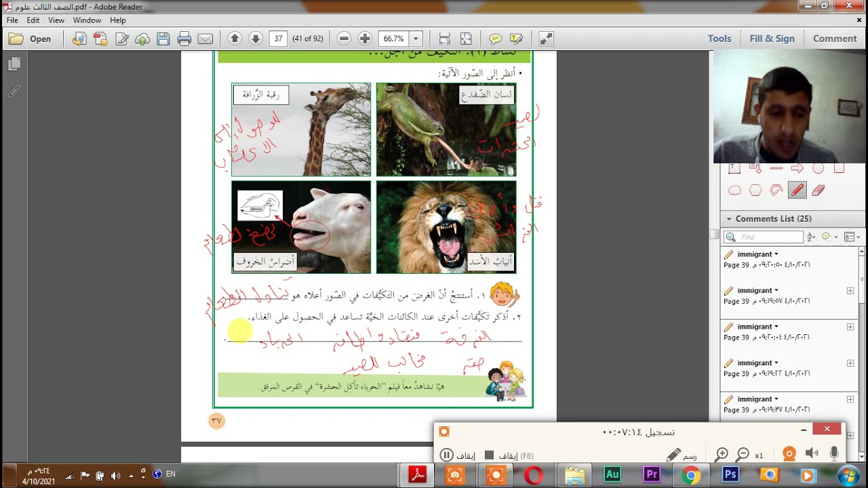The height and width of the screenshot is (488, 868).
Task: Click the Print file icon
Action: [184, 39]
